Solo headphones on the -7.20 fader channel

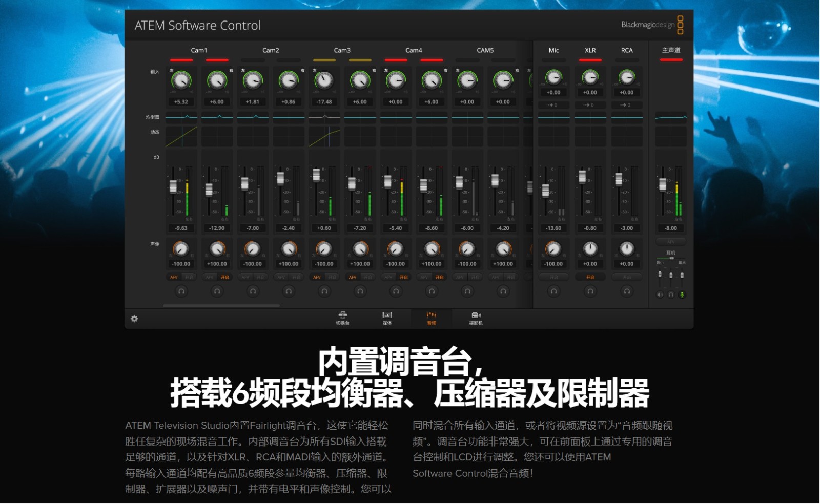click(x=360, y=291)
